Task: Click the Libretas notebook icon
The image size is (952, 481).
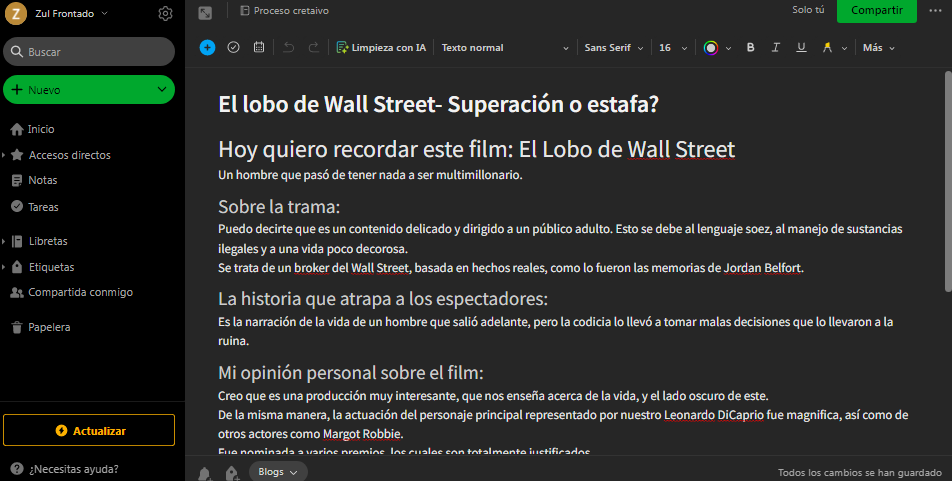Action: tap(17, 241)
